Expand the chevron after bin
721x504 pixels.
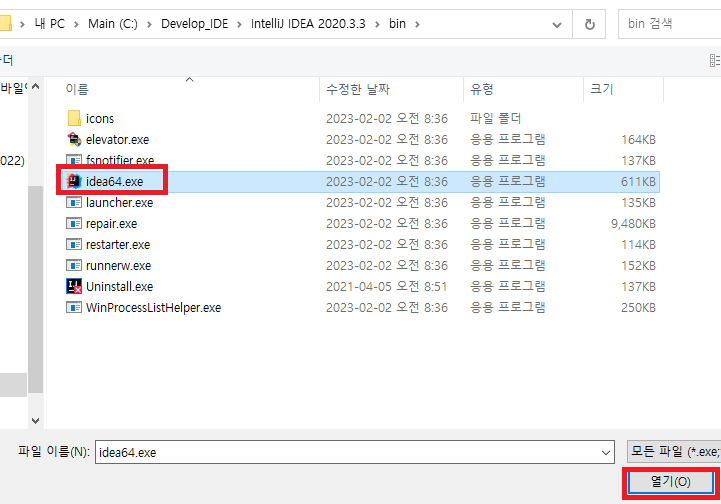coord(417,24)
